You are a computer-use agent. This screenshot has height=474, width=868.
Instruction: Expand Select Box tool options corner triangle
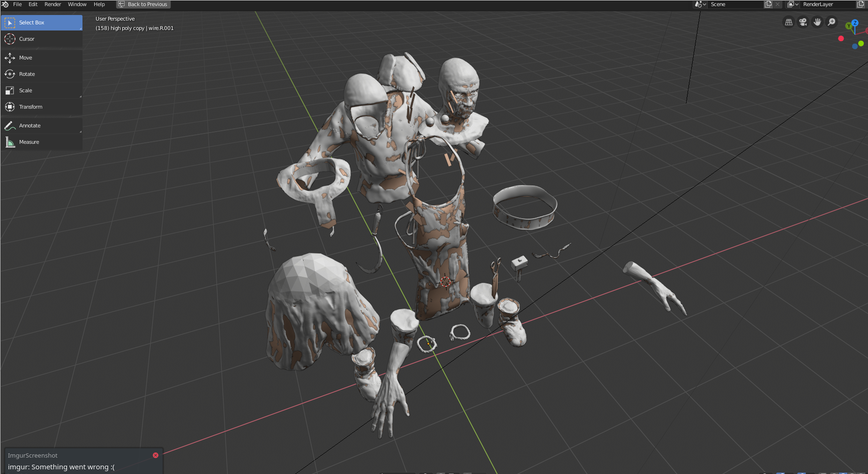(81, 29)
